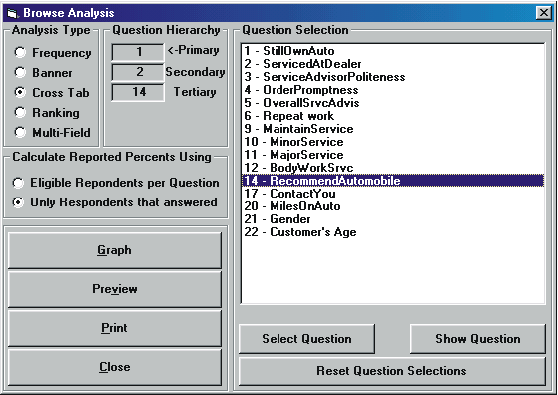The height and width of the screenshot is (395, 558).
Task: Click the Show Question button
Action: pyautogui.click(x=478, y=338)
